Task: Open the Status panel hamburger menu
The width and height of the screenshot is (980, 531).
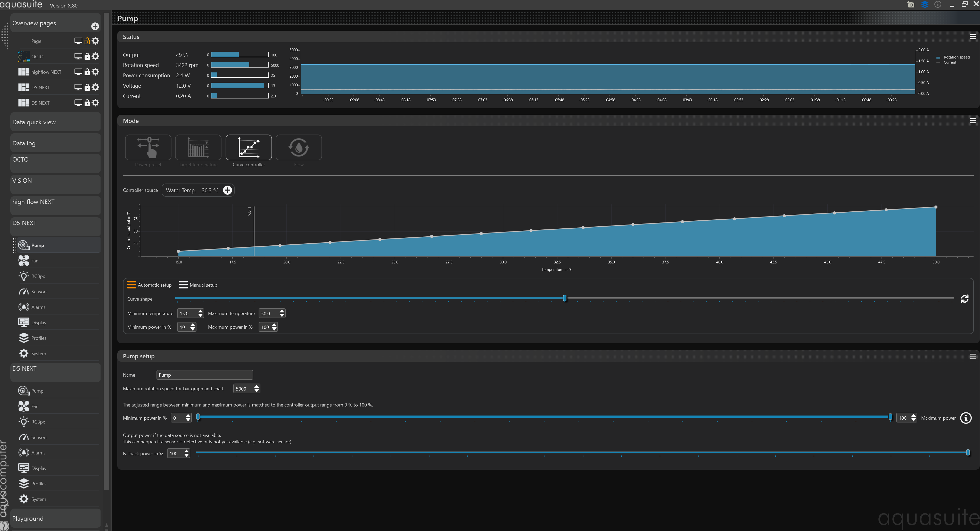Action: [x=972, y=37]
